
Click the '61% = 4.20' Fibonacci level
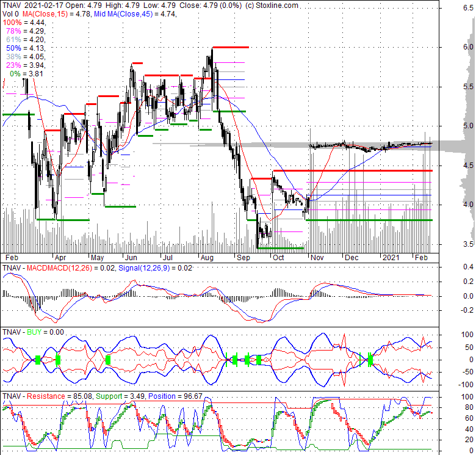(x=26, y=40)
